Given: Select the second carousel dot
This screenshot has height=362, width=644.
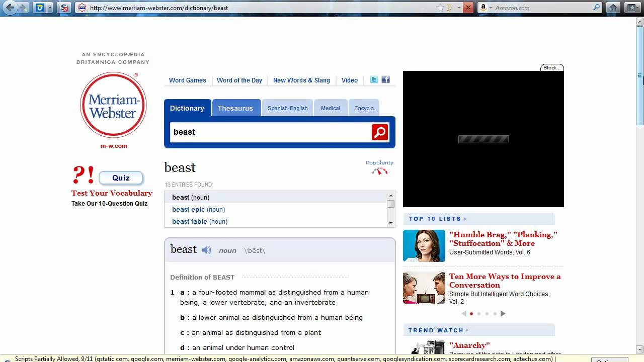Looking at the screenshot, I should 479,314.
